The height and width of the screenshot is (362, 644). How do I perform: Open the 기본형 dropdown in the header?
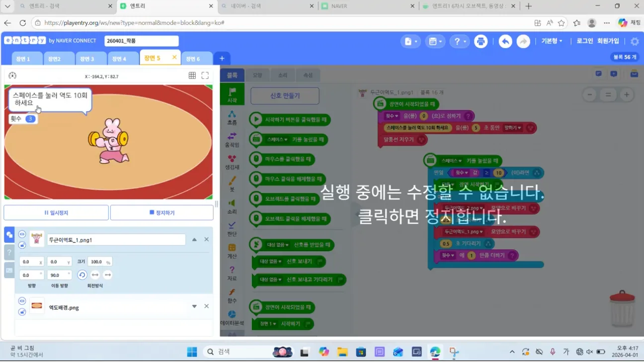pyautogui.click(x=552, y=41)
